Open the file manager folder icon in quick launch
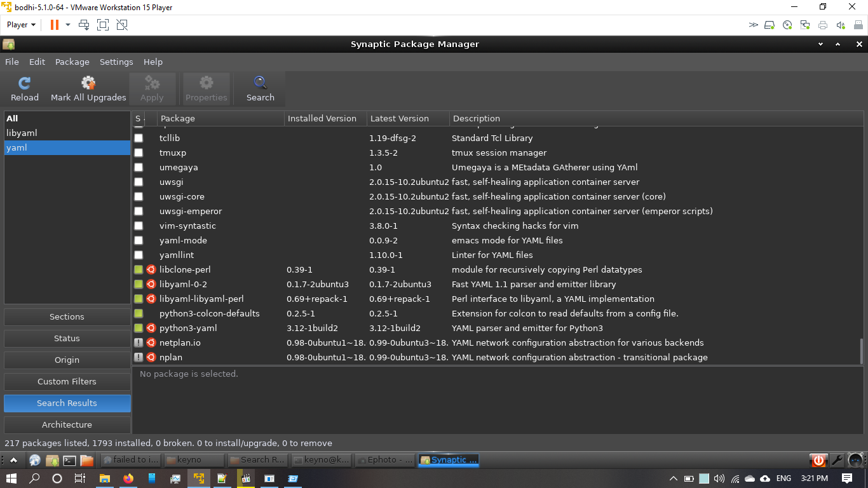868x488 pixels. pos(86,460)
